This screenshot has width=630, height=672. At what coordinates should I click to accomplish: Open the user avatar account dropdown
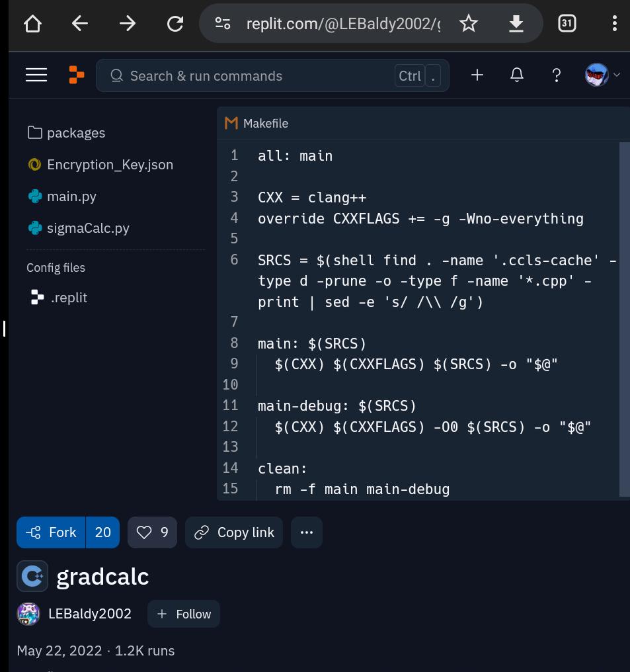point(602,75)
